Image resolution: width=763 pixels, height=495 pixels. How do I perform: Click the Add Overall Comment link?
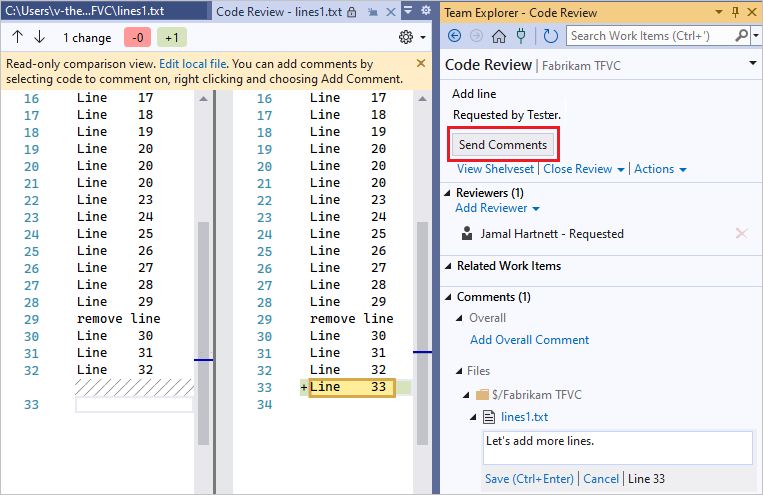click(529, 340)
